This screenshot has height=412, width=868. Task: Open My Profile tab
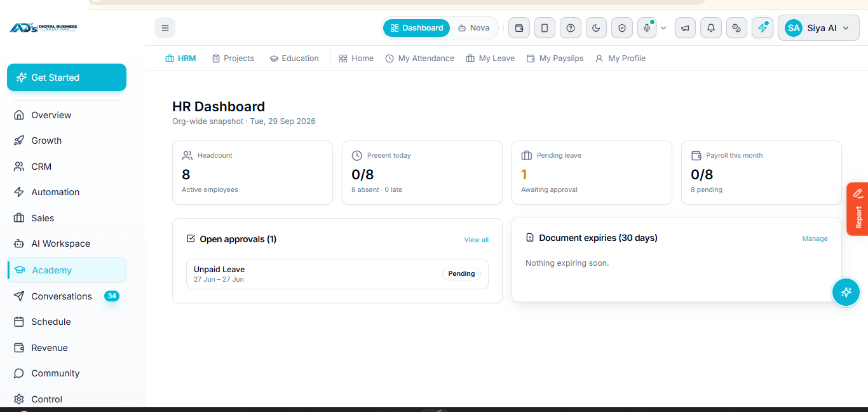tap(620, 58)
